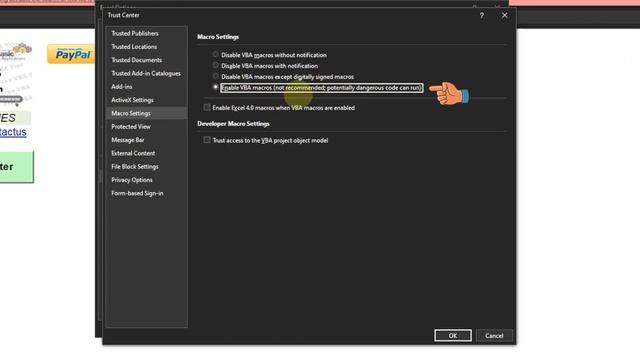Open File Block Settings category
This screenshot has height=360, width=640.
click(x=147, y=167)
